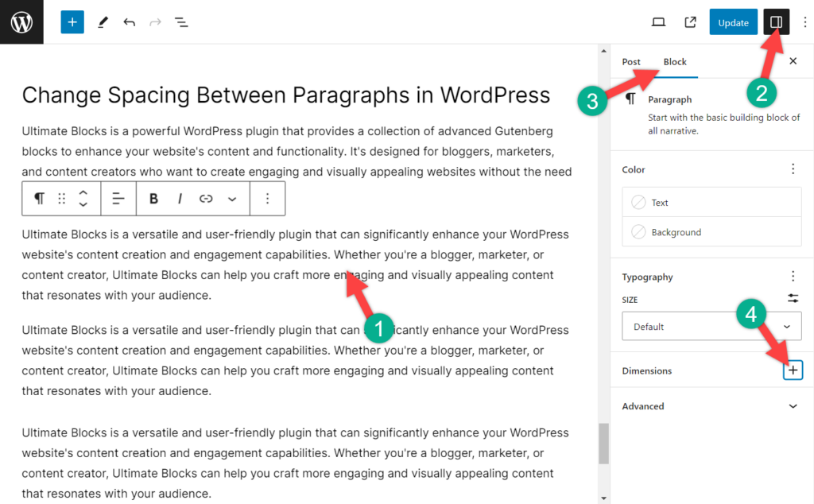Toggle the Settings sidebar panel icon
Viewport: 814px width, 504px height.
[776, 21]
